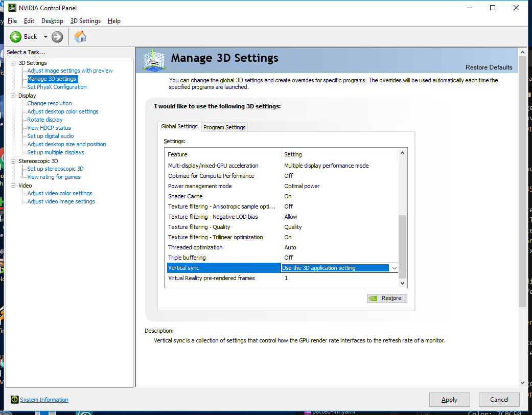This screenshot has height=415, width=532.
Task: Open the System Information link
Action: pyautogui.click(x=44, y=400)
